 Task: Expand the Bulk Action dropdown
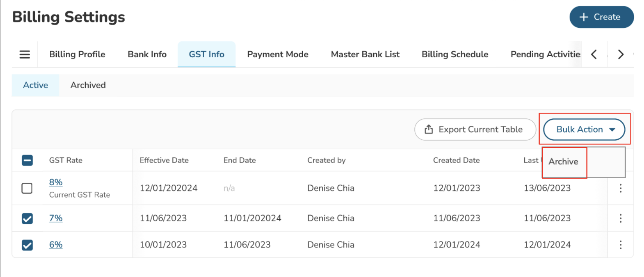pyautogui.click(x=584, y=130)
